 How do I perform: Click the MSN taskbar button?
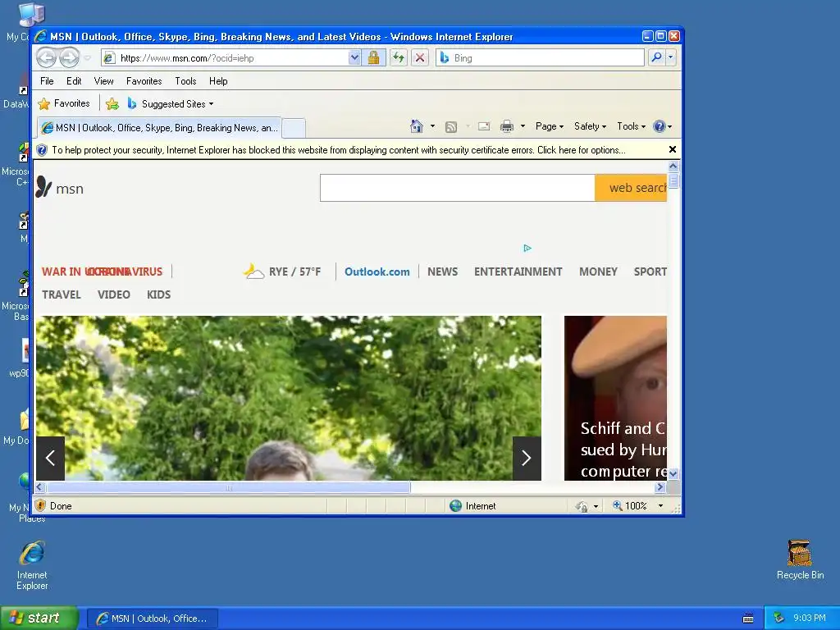(x=152, y=619)
